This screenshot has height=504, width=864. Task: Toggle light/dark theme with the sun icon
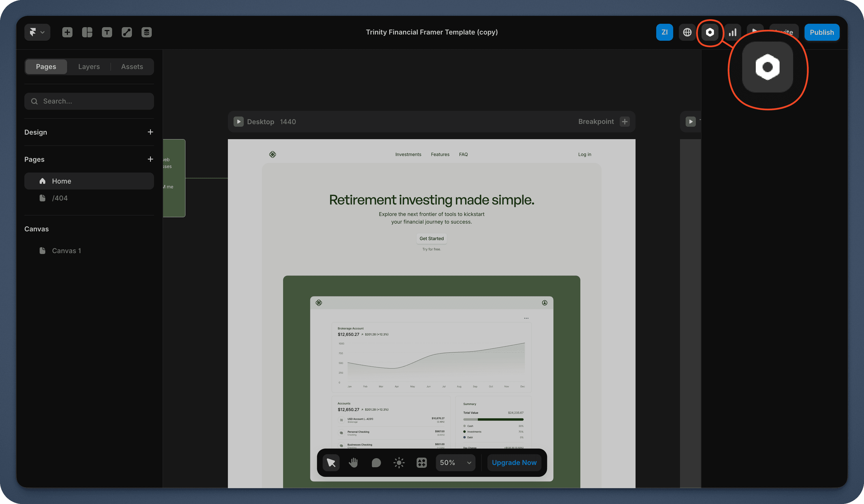coord(399,462)
